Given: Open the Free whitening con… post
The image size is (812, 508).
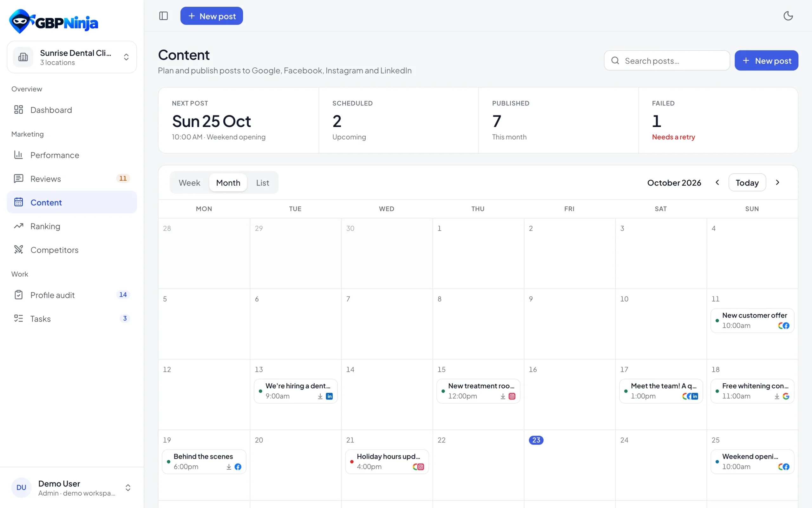Looking at the screenshot, I should click(752, 391).
